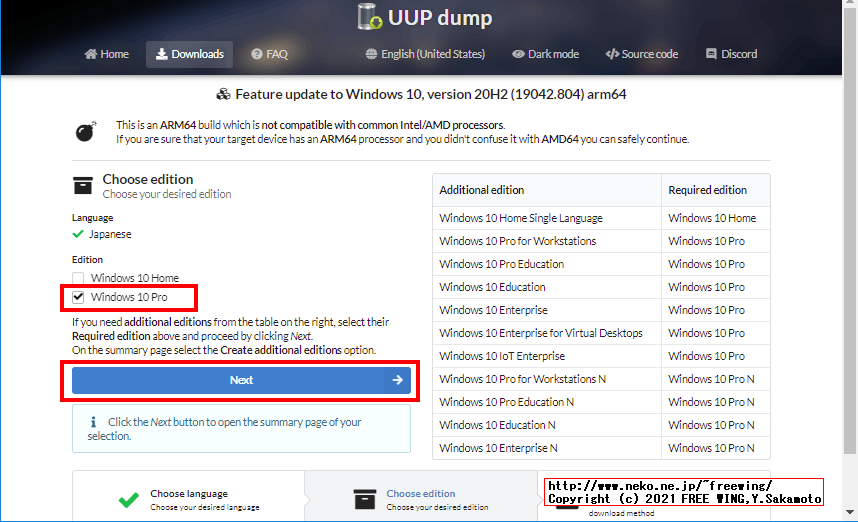Click the Discord chat icon
The height and width of the screenshot is (522, 858).
(x=711, y=54)
